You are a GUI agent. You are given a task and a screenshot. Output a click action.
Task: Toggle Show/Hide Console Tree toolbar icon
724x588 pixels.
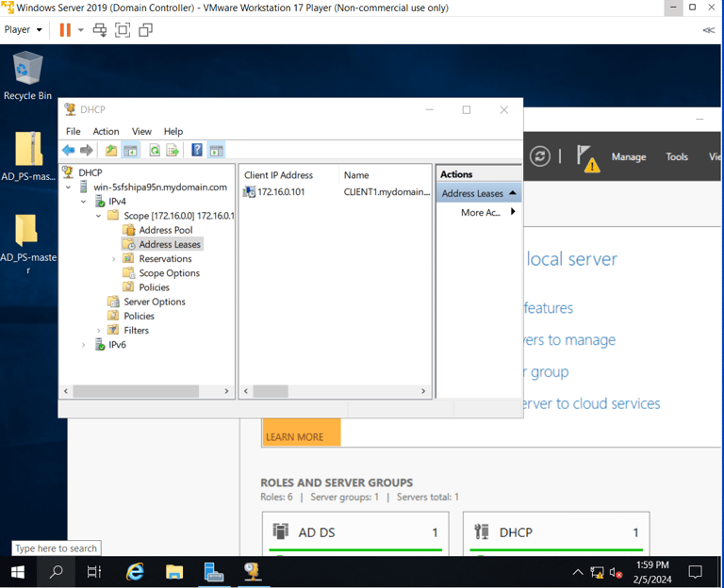pyautogui.click(x=131, y=150)
